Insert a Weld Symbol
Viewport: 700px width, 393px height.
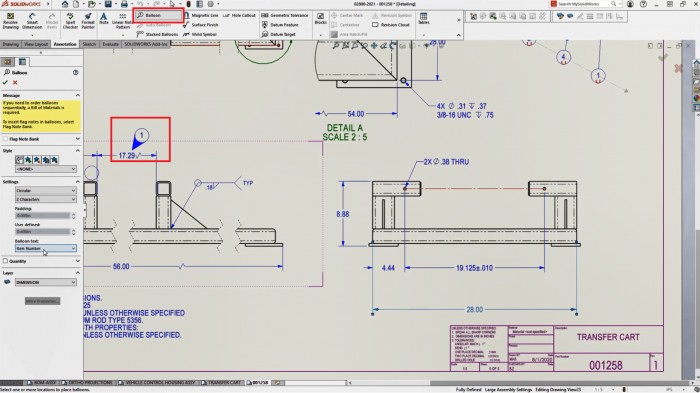[200, 34]
